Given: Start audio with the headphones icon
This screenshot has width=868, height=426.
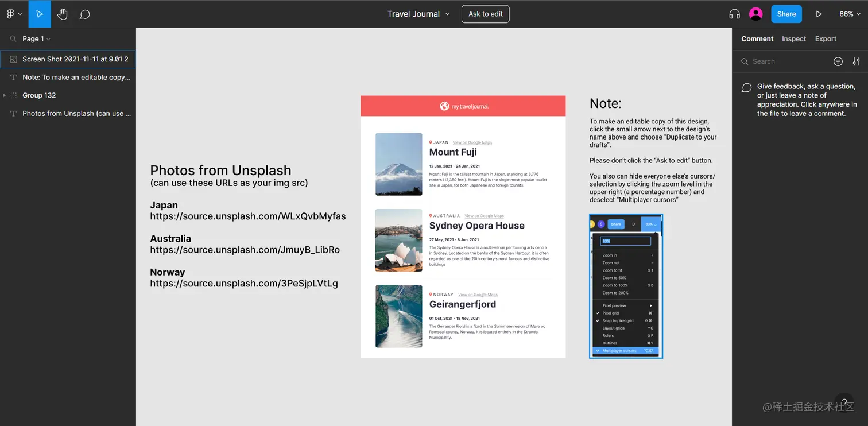Looking at the screenshot, I should [x=734, y=14].
